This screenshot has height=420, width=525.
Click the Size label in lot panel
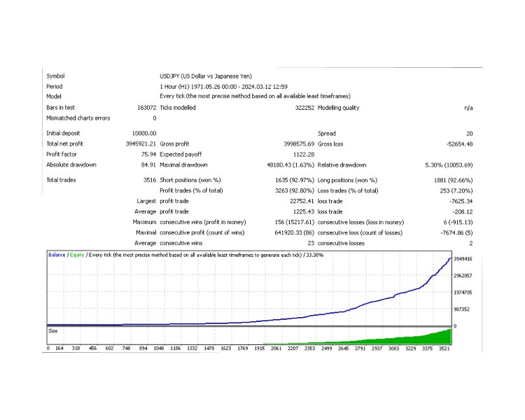pyautogui.click(x=53, y=331)
